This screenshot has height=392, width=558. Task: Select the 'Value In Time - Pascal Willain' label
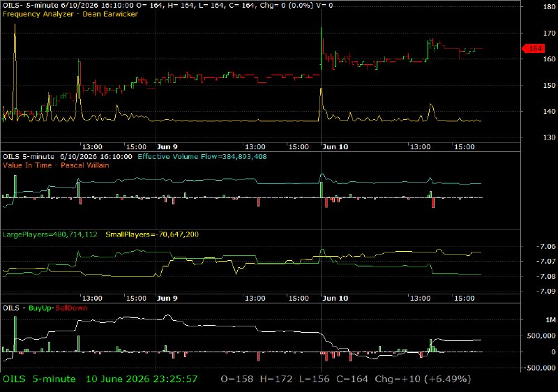56,165
